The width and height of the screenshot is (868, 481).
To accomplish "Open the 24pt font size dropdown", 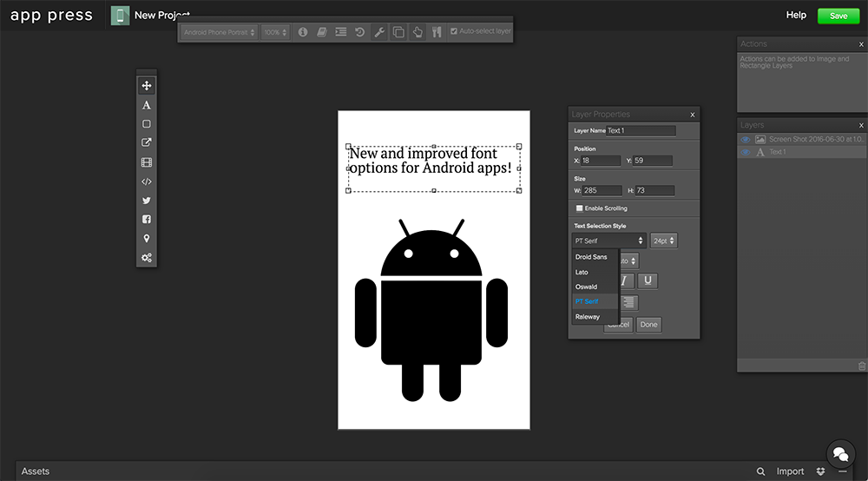I will [x=664, y=240].
